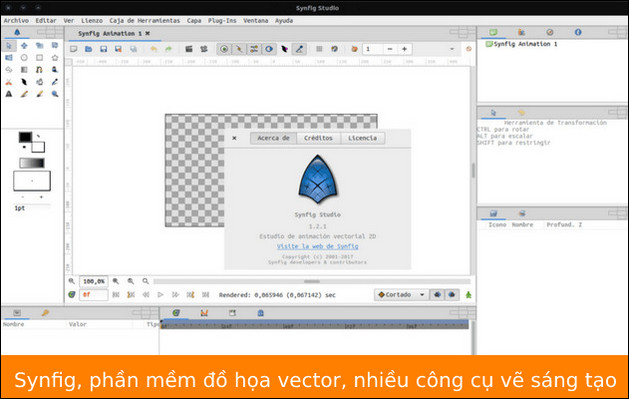Screen dimensions: 629x399
Task: Select the Star tool in the toolbox
Action: pos(55,58)
